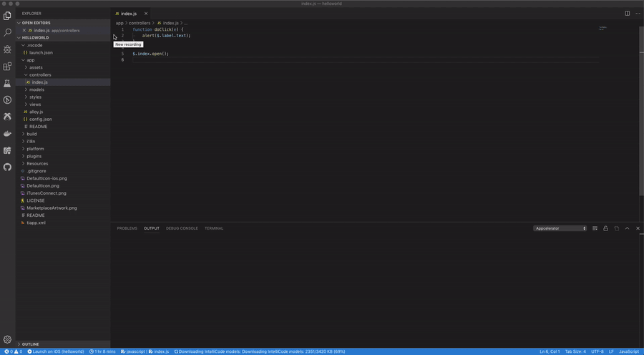Open the map-style icon above GitHub

click(x=7, y=150)
